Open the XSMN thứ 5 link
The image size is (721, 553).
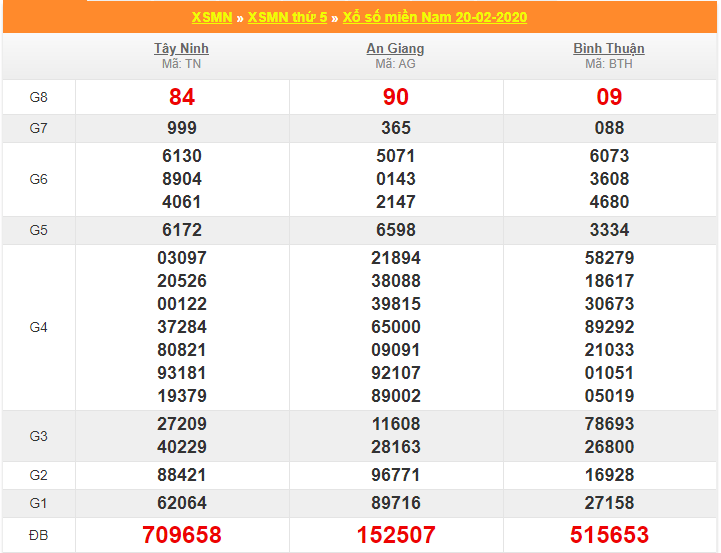pos(286,17)
